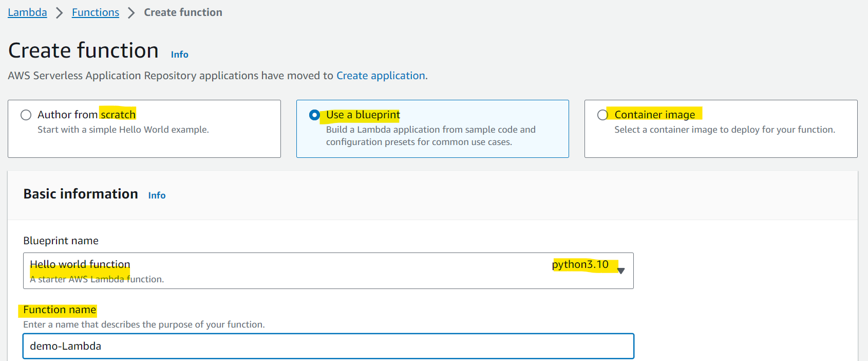Image resolution: width=868 pixels, height=361 pixels.
Task: Select the Author from scratch radio button
Action: 26,115
